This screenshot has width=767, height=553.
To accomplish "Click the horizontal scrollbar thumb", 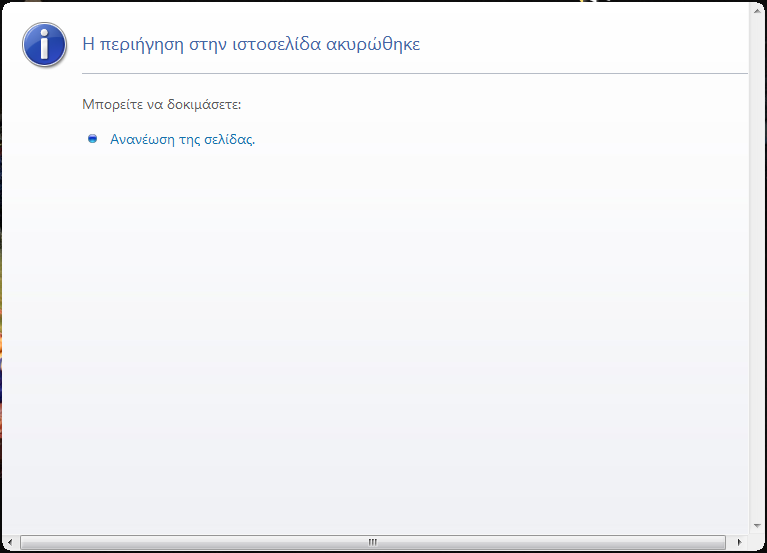I will 373,542.
